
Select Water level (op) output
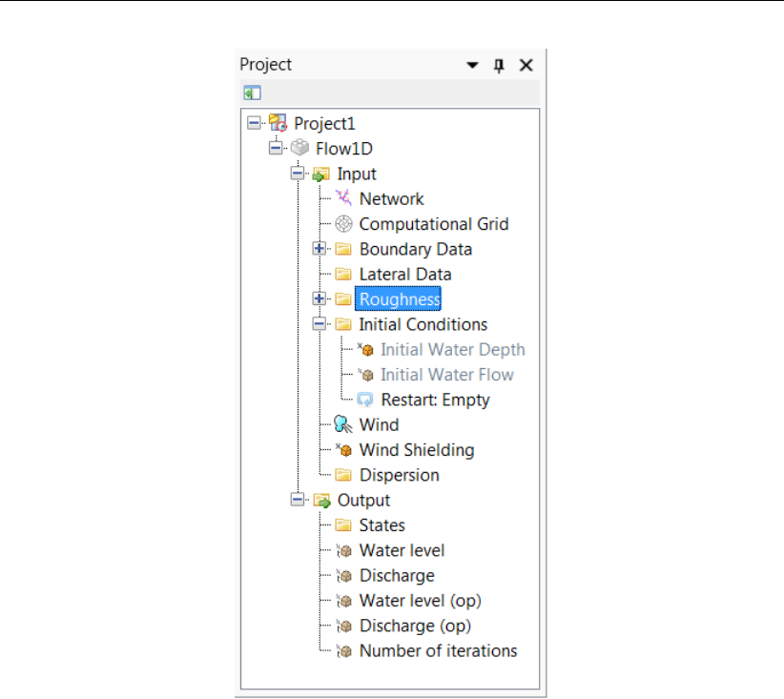click(420, 601)
